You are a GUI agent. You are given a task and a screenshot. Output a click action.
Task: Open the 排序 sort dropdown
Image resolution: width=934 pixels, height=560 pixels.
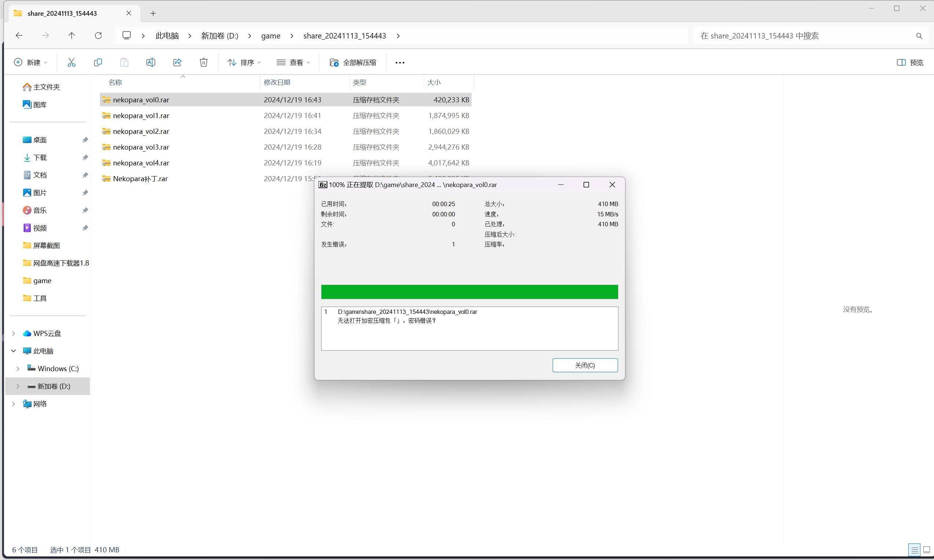[x=244, y=62]
